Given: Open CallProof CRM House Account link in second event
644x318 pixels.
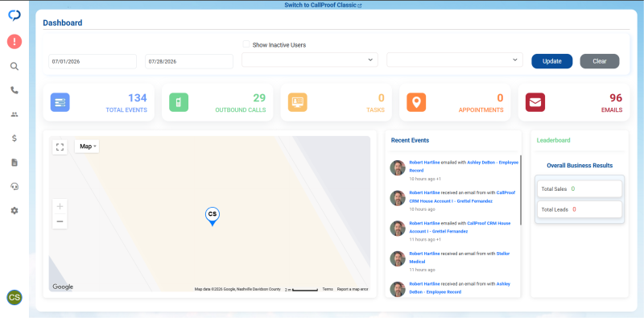Looking at the screenshot, I should 461,196.
